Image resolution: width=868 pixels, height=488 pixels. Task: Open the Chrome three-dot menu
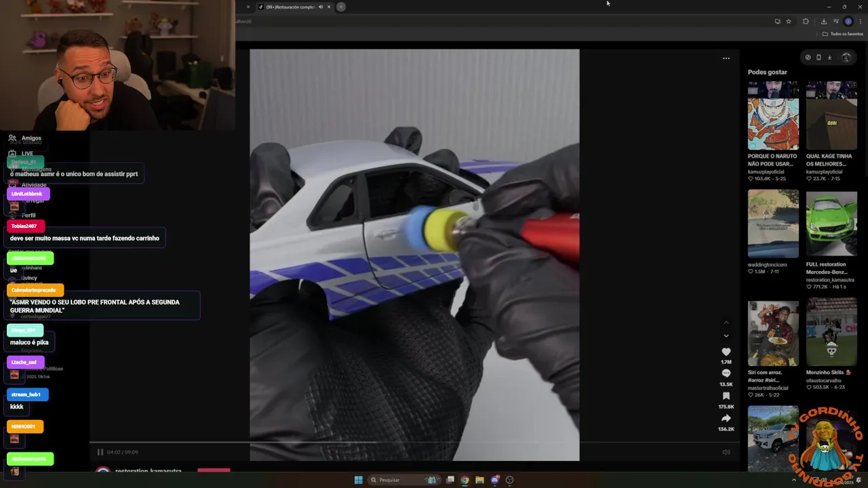coord(860,21)
